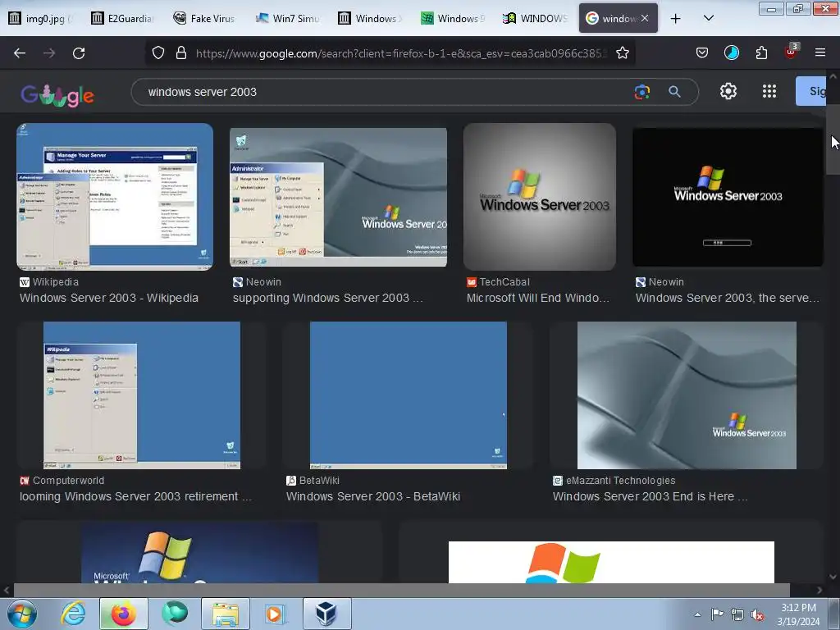Image resolution: width=840 pixels, height=630 pixels.
Task: Click the muted volume tray icon
Action: pos(757,614)
